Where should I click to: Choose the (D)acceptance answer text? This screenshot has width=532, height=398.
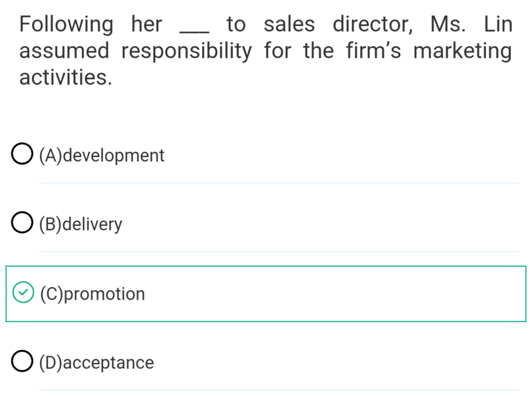tap(96, 363)
